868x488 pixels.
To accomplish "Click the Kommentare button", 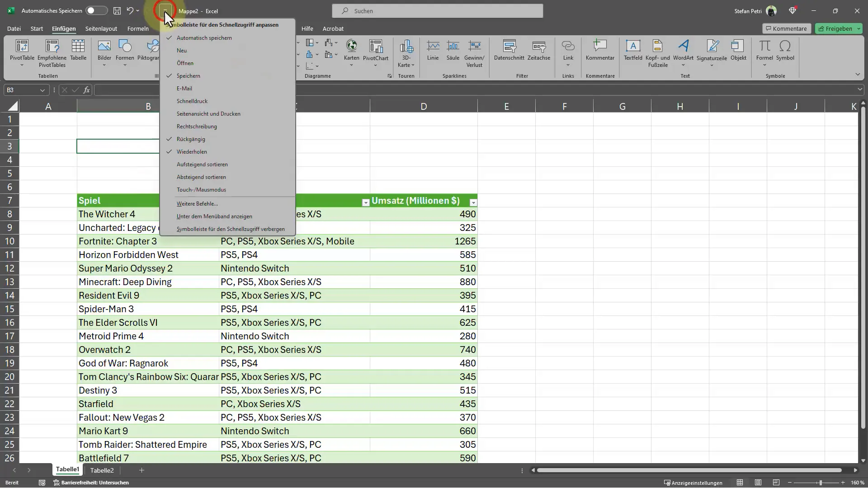I will coord(786,28).
